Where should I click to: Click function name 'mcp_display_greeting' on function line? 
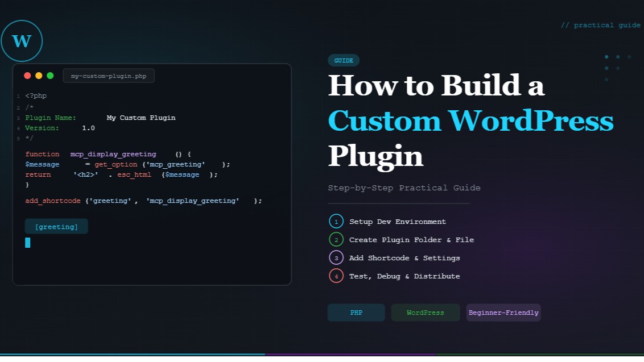pos(113,155)
